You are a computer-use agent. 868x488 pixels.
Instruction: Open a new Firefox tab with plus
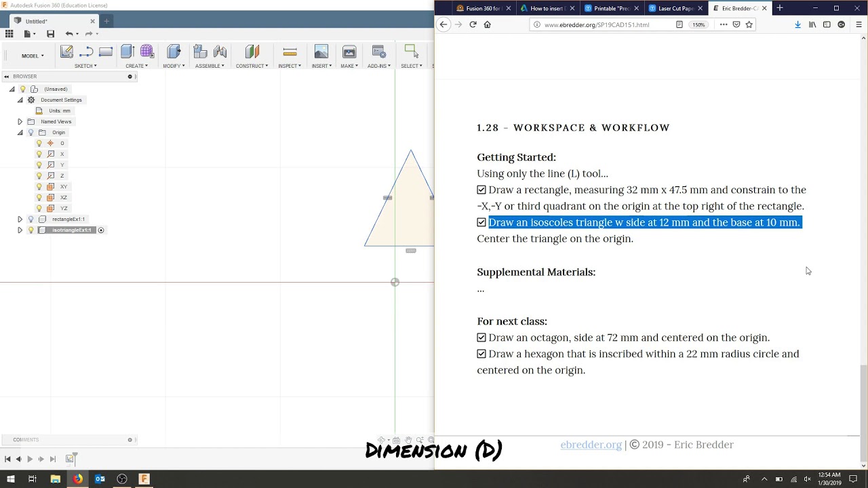pos(780,8)
